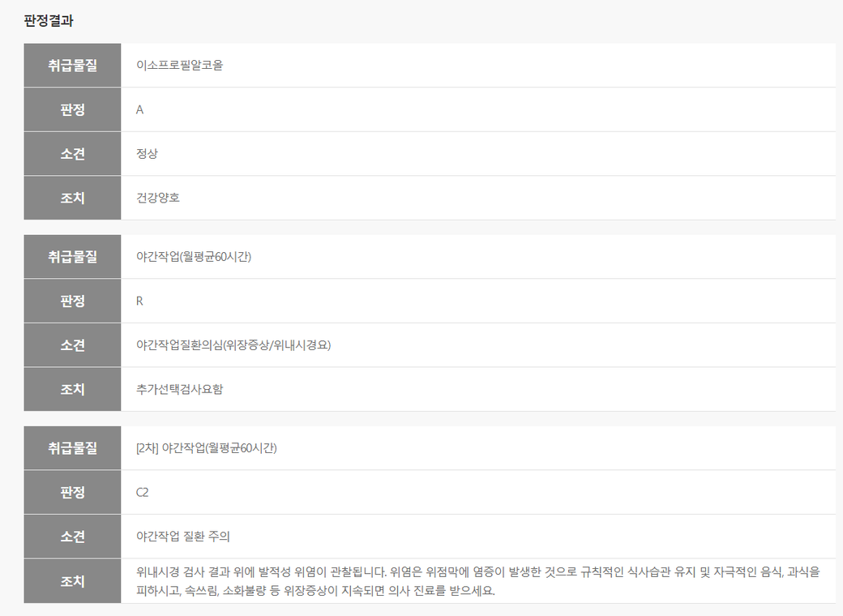Click 조치 header beside the gastritis paragraph

72,581
